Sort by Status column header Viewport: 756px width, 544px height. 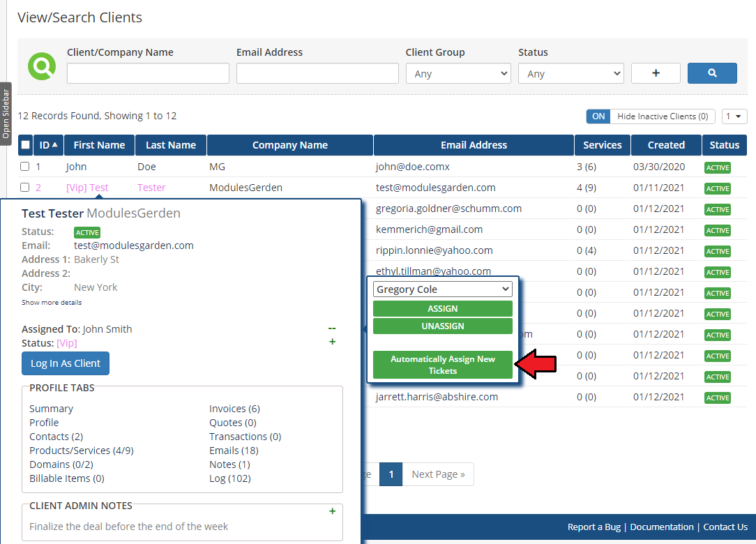pyautogui.click(x=724, y=145)
